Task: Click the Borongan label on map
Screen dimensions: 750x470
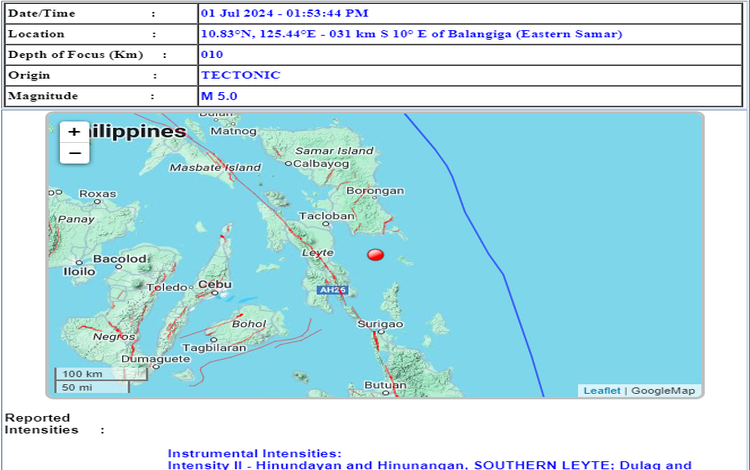Action: point(375,191)
